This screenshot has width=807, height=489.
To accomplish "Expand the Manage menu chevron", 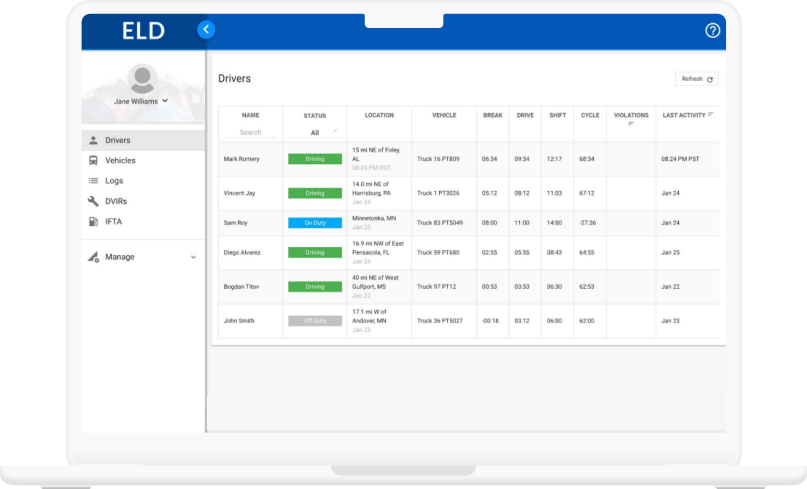I will coord(193,257).
